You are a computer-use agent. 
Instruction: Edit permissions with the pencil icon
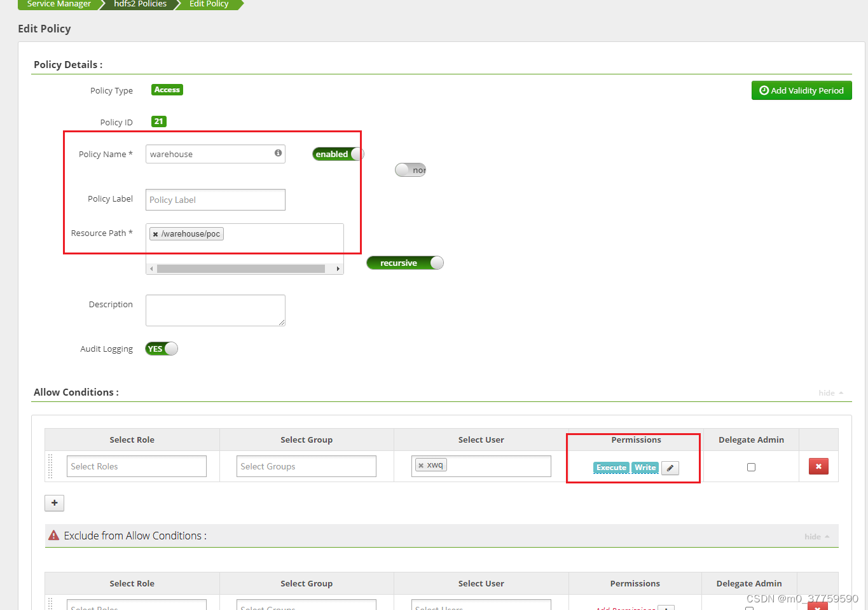(670, 468)
